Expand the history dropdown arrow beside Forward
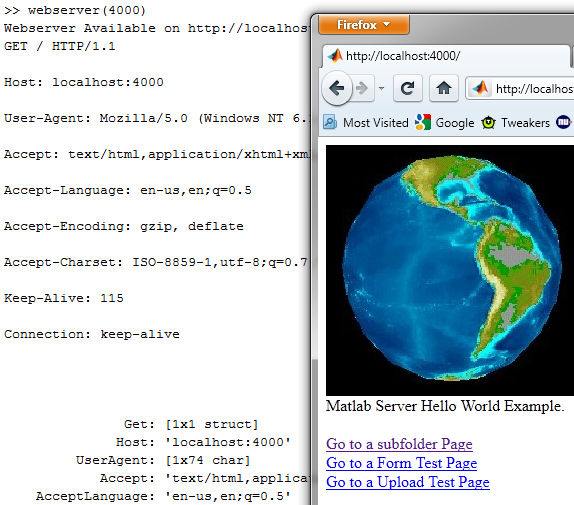 pyautogui.click(x=381, y=88)
